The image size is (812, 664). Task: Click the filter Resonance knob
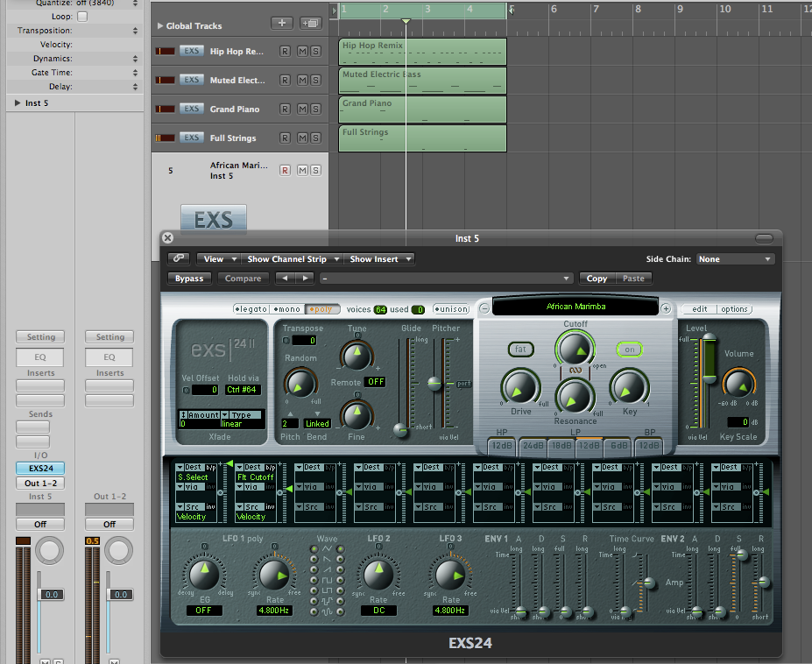coord(575,397)
